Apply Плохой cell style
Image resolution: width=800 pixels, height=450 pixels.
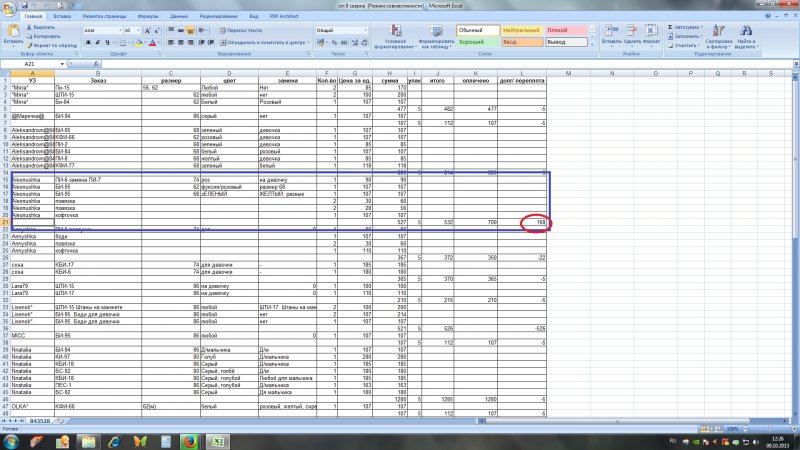click(566, 31)
